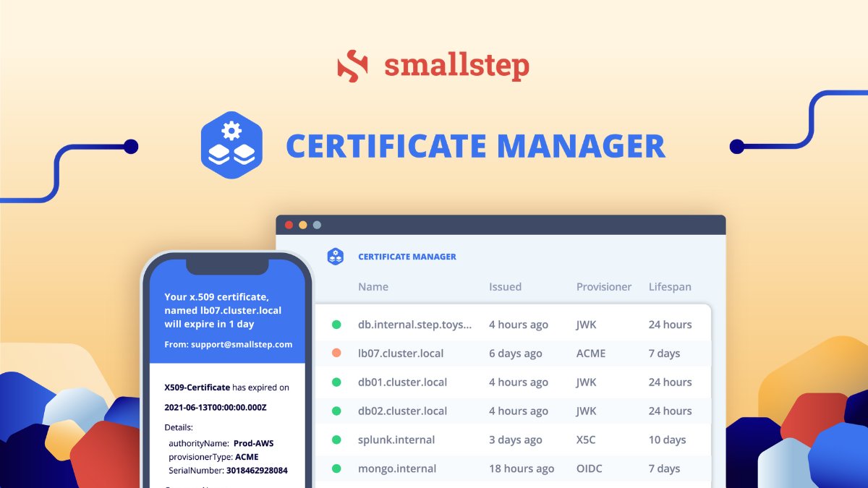This screenshot has height=488, width=868.
Task: Expand the truncated db.internal.step.toys name
Action: (x=414, y=325)
